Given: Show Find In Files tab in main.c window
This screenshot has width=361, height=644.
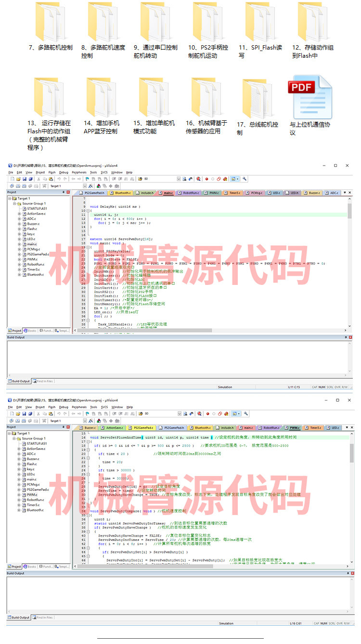Looking at the screenshot, I should point(43,381).
